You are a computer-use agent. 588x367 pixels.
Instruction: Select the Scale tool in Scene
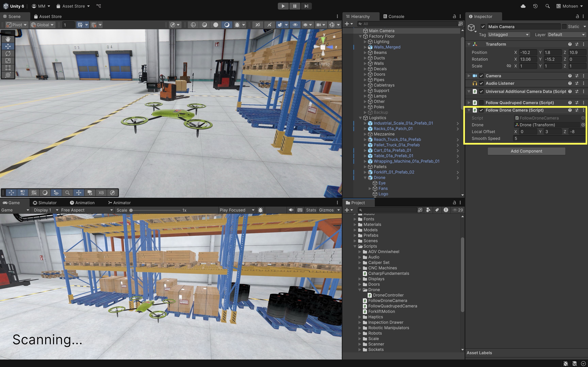tap(8, 61)
